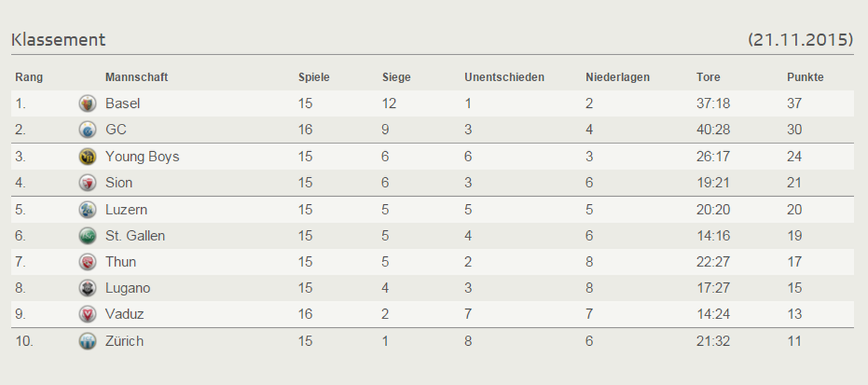Click the Thun club crest icon
Screen dimensions: 868x385
[x=88, y=262]
